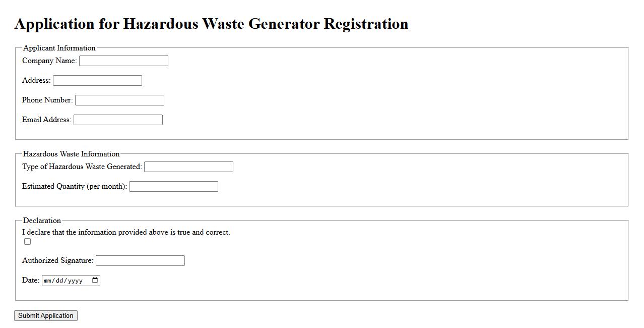Select the day (dd) segment of Date

tap(60, 281)
